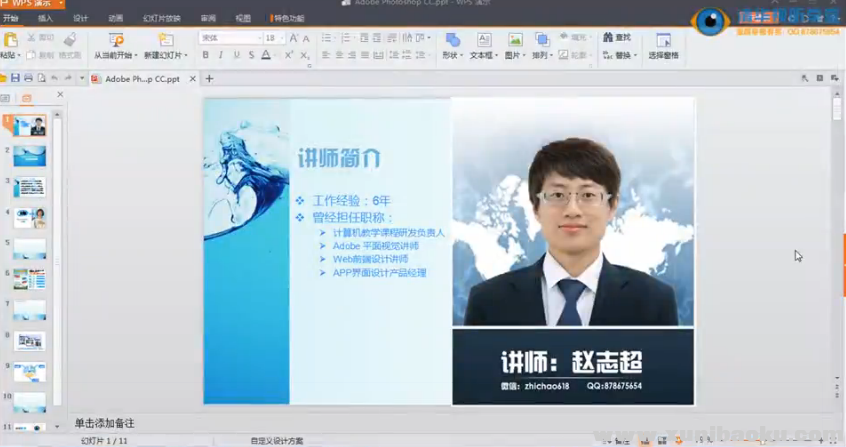Toggle italic formatting
This screenshot has height=447, width=846.
pyautogui.click(x=221, y=56)
